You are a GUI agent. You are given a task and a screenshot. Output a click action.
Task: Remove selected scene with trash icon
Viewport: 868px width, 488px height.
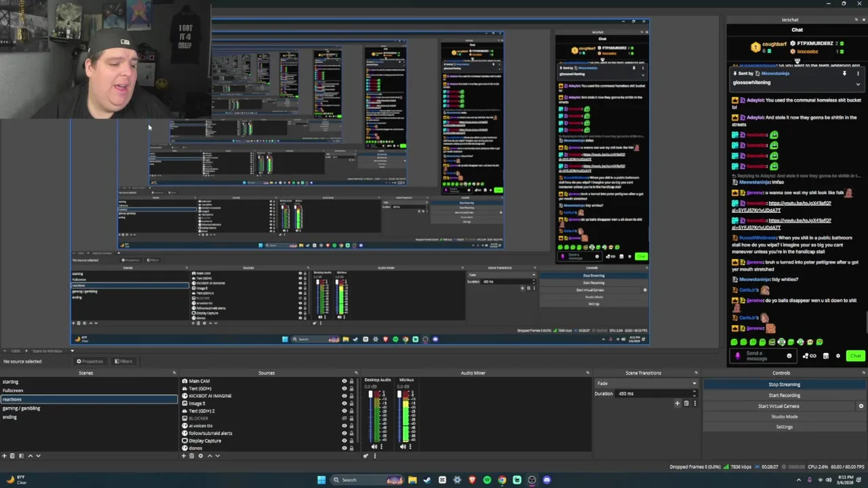[12, 455]
